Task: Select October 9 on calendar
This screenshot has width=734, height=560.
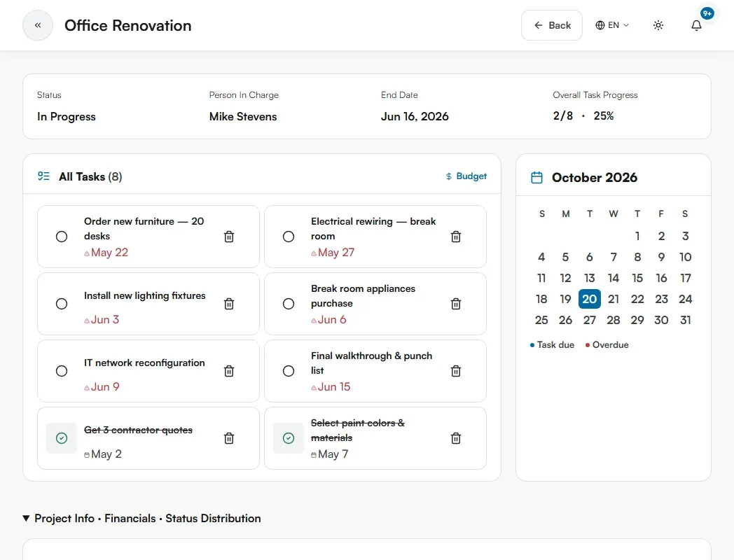Action: tap(661, 258)
